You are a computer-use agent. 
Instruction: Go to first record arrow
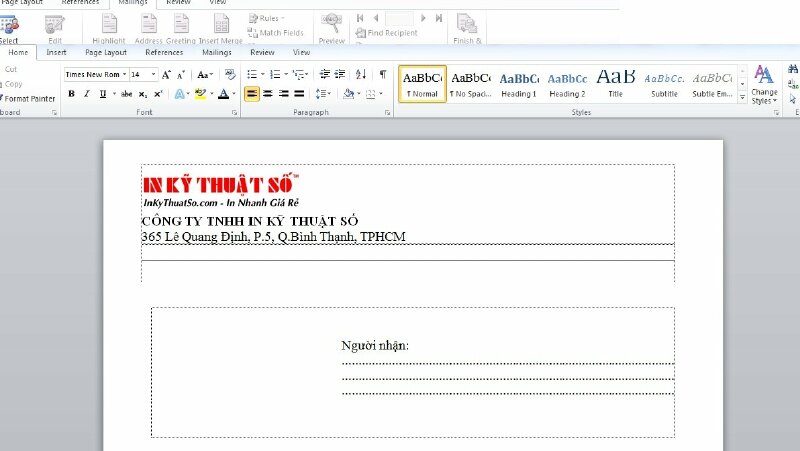pos(360,18)
